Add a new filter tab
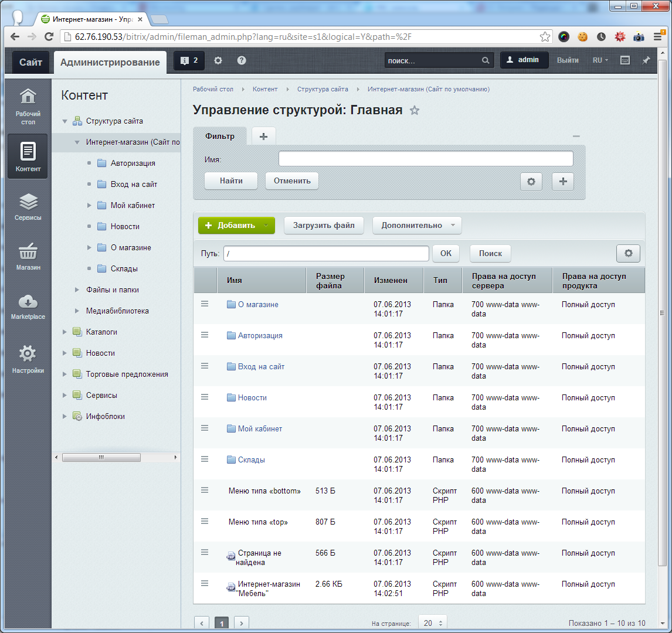 click(264, 136)
